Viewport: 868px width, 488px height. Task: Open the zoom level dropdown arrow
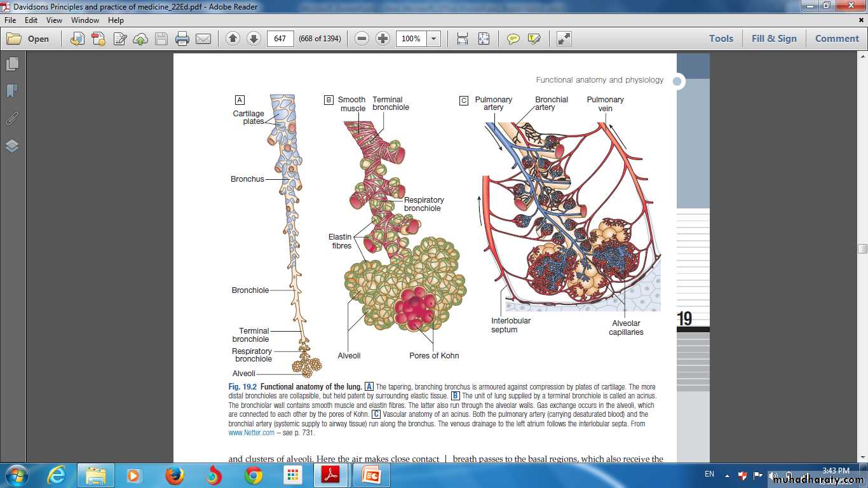[x=433, y=39]
